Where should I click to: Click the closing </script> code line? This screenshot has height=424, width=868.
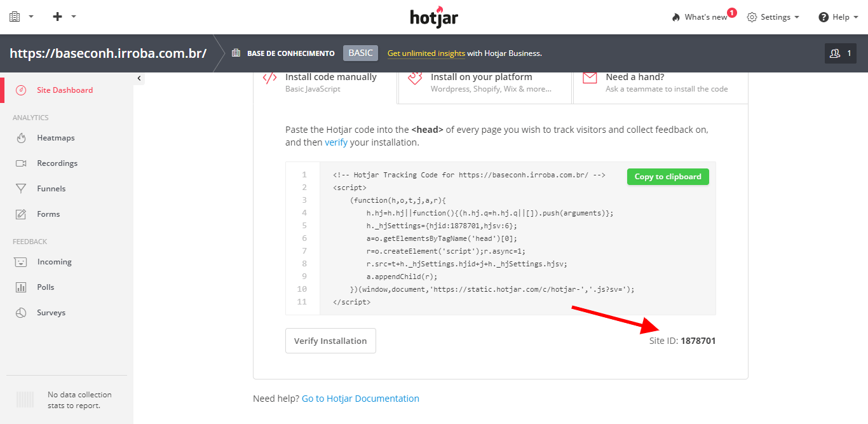coord(351,302)
